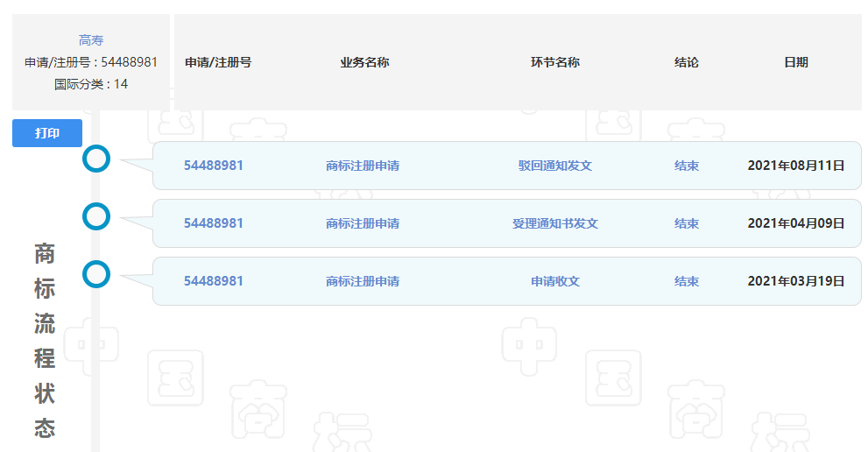Open registration number in 驳回通知发文 row
Image resolution: width=868 pixels, height=452 pixels.
click(x=213, y=166)
